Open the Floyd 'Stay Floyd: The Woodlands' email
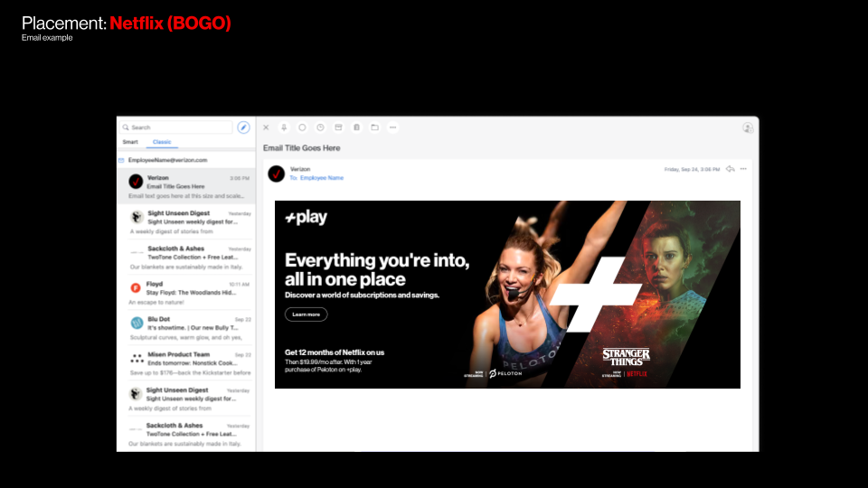 pos(186,293)
